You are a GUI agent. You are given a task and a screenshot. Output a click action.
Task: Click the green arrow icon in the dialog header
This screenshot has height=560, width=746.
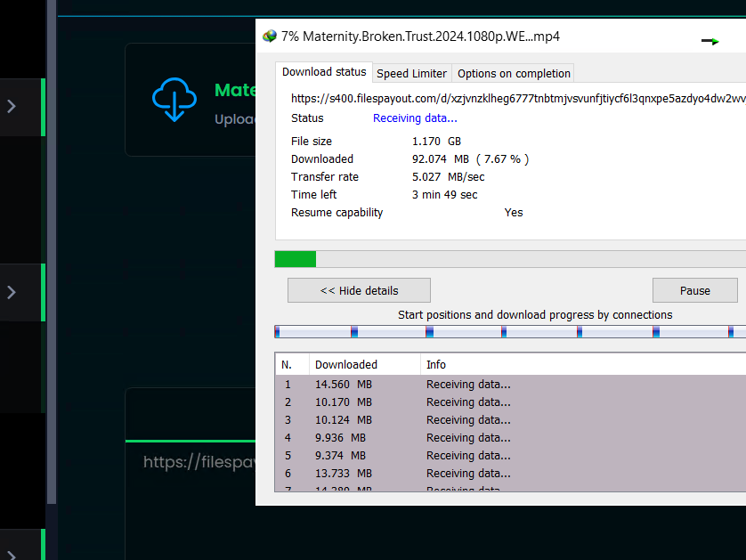click(x=710, y=41)
